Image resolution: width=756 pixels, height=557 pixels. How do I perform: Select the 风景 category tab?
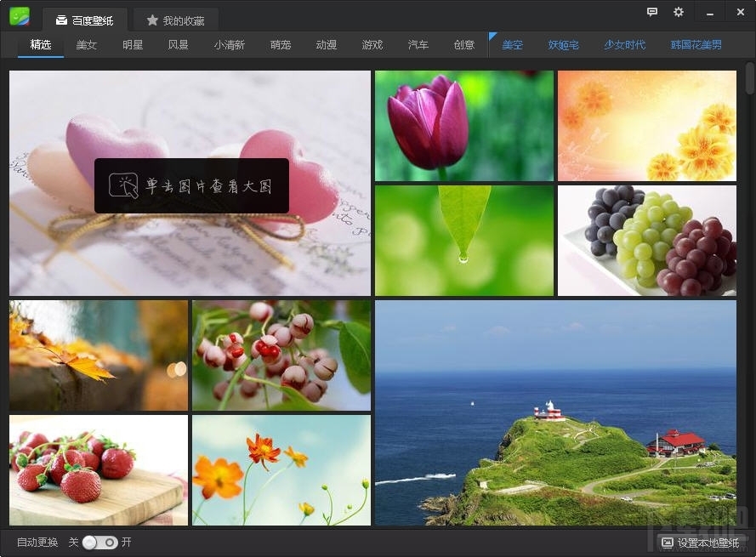coord(179,44)
